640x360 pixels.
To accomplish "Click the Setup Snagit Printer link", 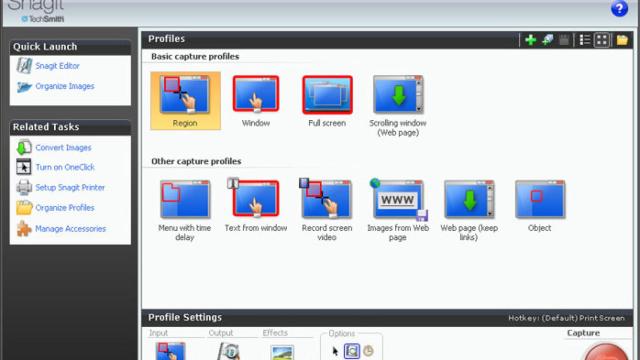I will [x=70, y=188].
